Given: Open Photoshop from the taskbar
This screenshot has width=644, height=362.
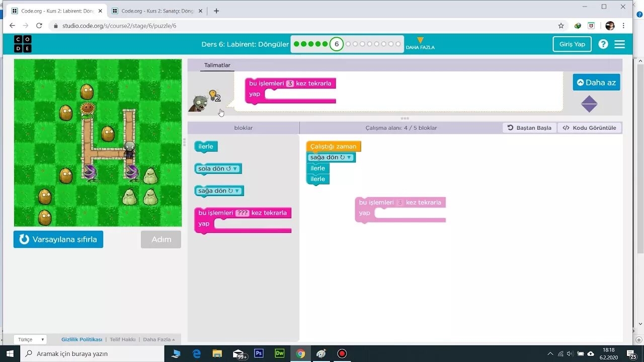Looking at the screenshot, I should coord(259,353).
